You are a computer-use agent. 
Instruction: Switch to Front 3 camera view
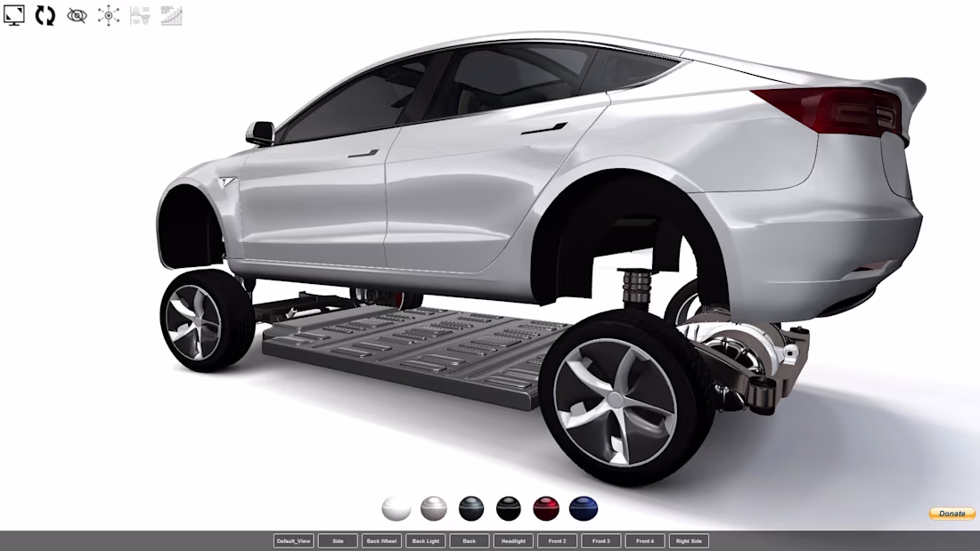[x=600, y=541]
